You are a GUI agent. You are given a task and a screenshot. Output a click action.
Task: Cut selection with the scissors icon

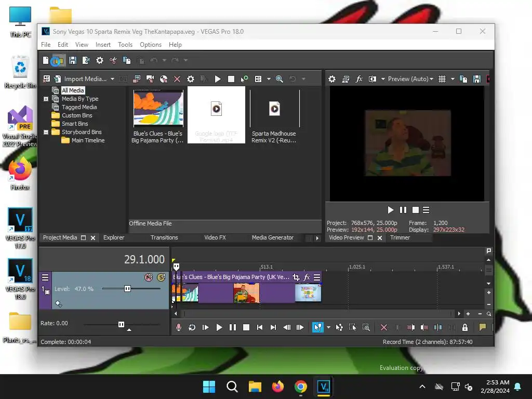(113, 60)
